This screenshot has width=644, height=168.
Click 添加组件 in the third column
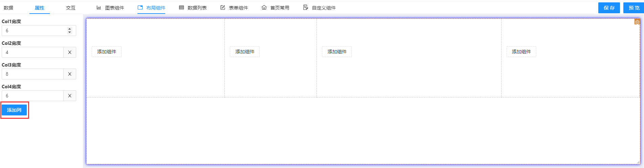click(337, 52)
